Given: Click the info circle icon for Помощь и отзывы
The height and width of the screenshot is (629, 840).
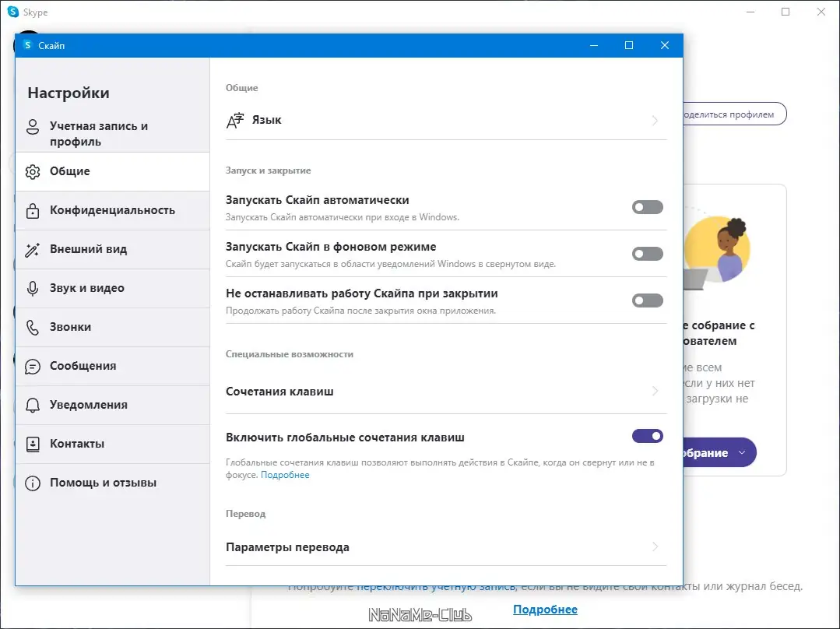Looking at the screenshot, I should pyautogui.click(x=33, y=483).
